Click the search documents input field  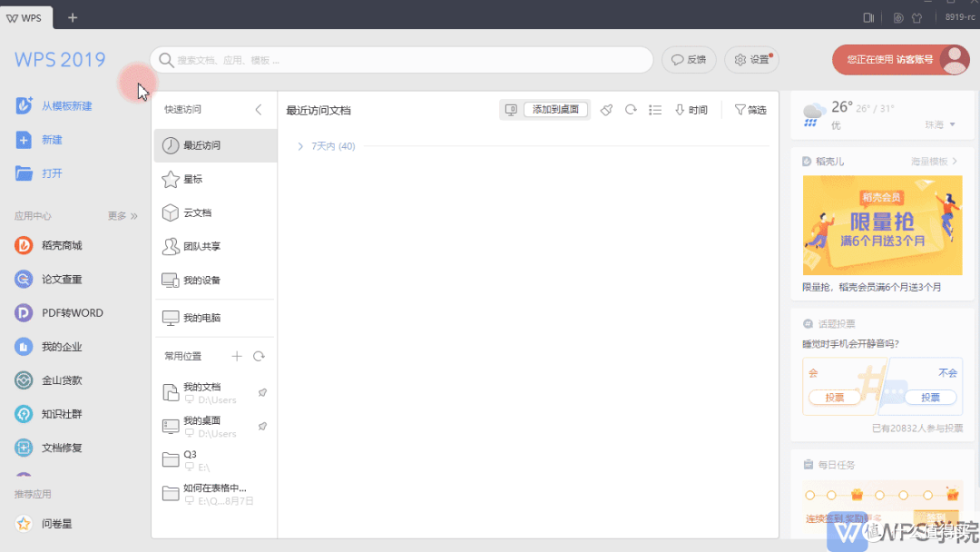click(401, 60)
